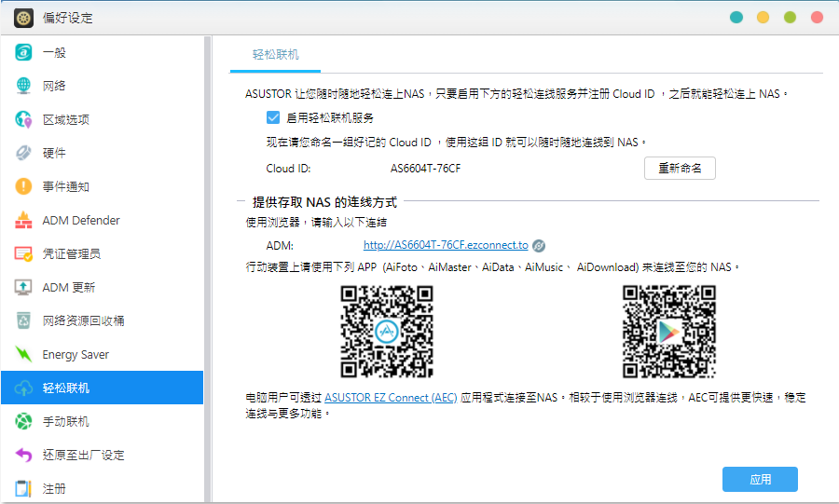Open 手动联机 icon in sidebar

(23, 421)
